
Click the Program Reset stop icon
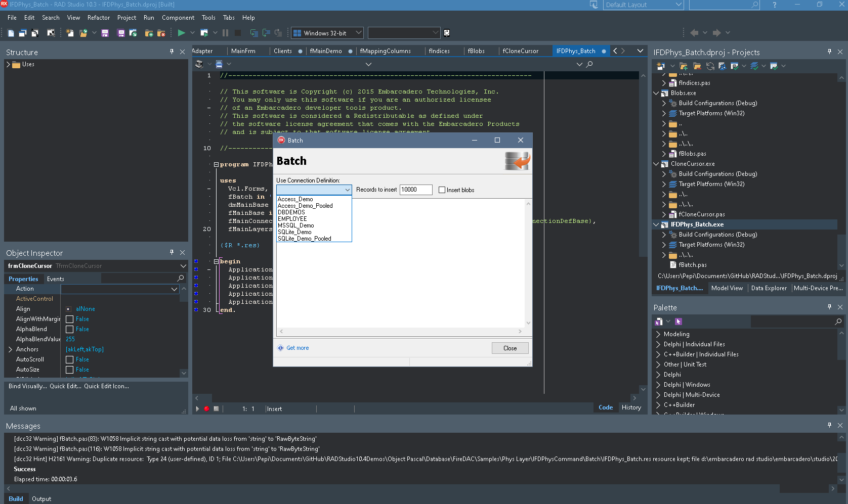(237, 33)
